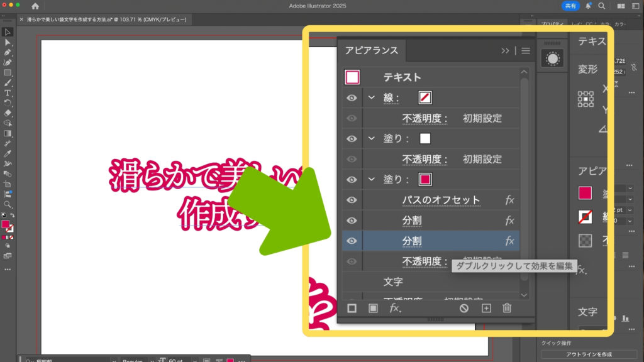The image size is (644, 362).
Task: Select the Type tool
Action: click(8, 93)
